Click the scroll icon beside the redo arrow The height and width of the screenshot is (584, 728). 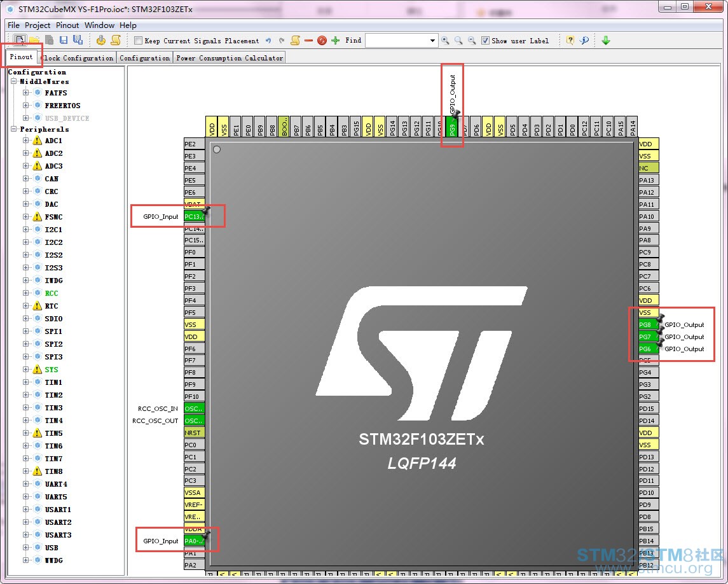295,41
